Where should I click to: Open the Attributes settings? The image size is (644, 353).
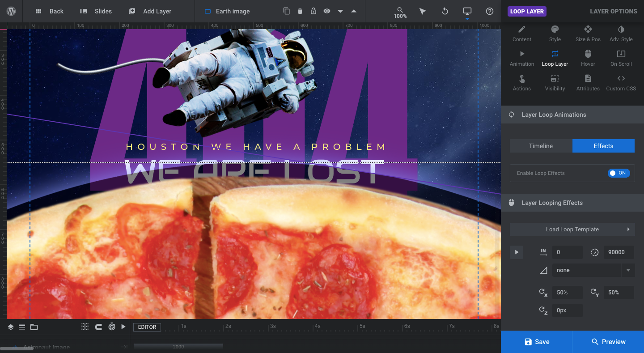click(588, 83)
